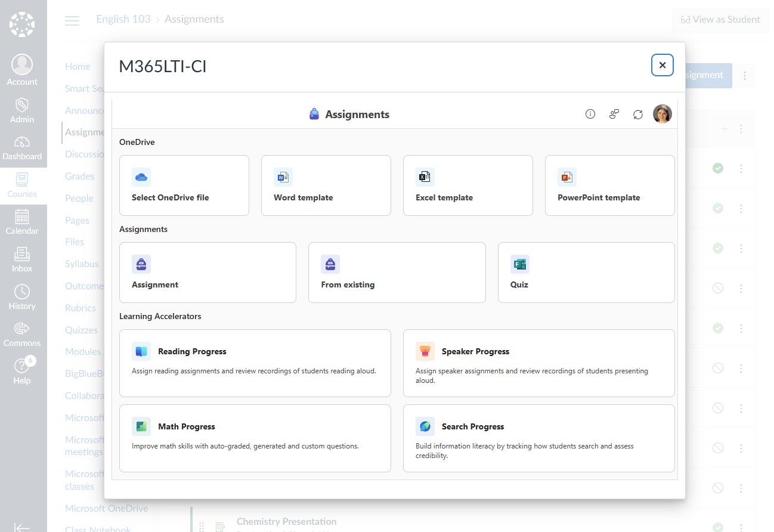The image size is (774, 532).
Task: Close the M365LTI-CI dialog
Action: 662,65
